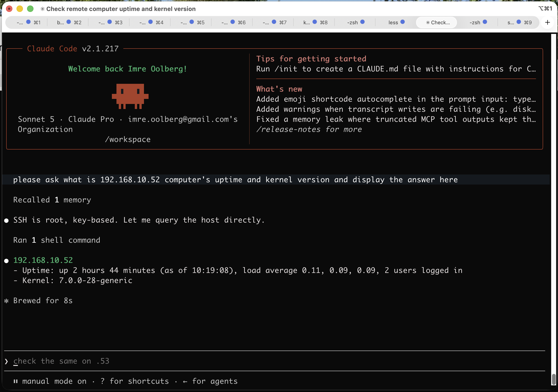Click the 'Brewed for 8s' status text
The image size is (558, 392).
pos(43,300)
